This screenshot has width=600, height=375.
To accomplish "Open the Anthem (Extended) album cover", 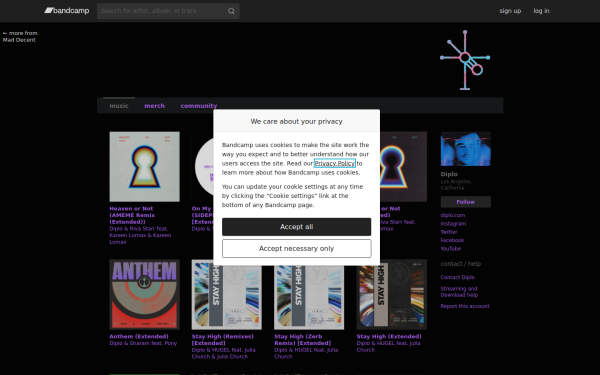I will [x=144, y=295].
